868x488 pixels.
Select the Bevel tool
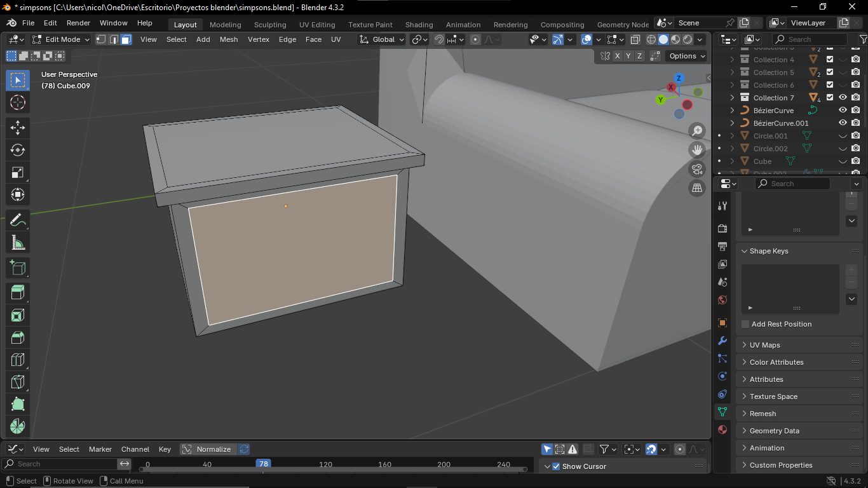pos(18,337)
